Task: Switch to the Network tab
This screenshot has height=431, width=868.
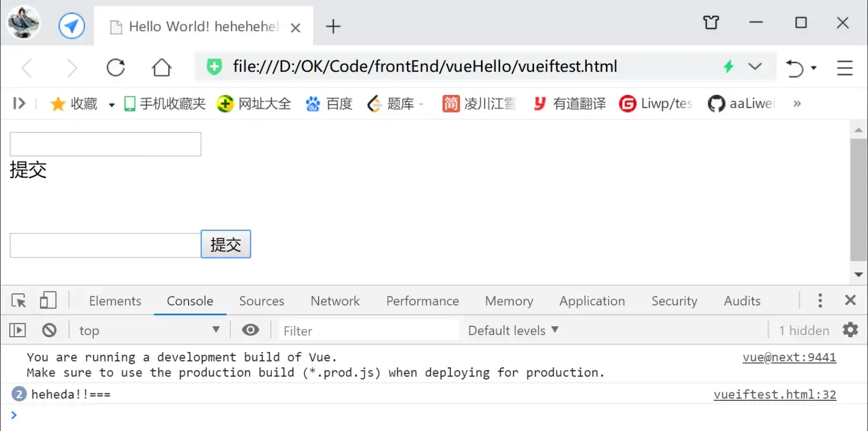Action: [335, 301]
